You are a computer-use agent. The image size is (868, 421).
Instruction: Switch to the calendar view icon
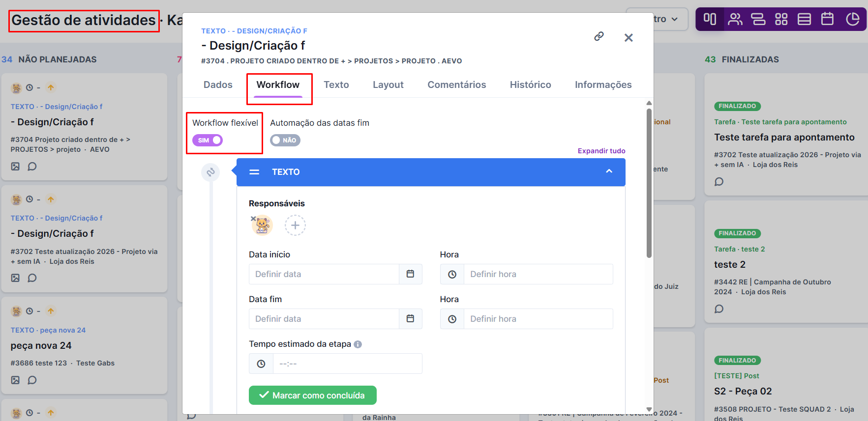pyautogui.click(x=827, y=19)
